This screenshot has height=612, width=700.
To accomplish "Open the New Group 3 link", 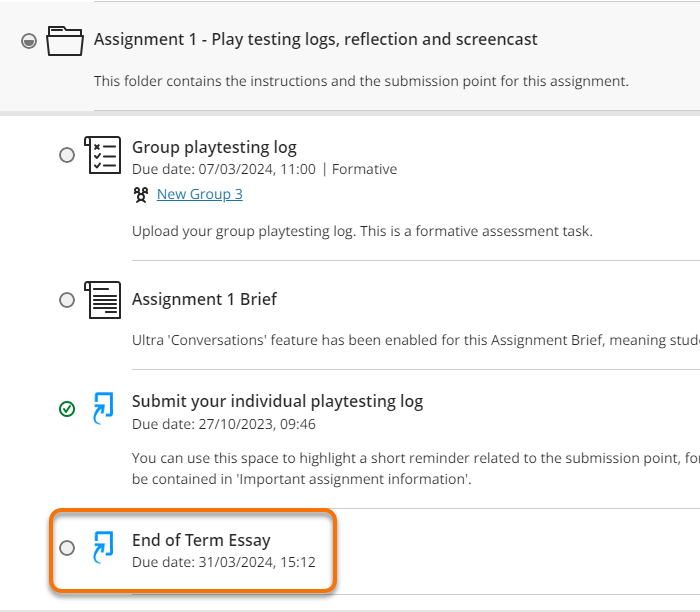I will tap(199, 194).
